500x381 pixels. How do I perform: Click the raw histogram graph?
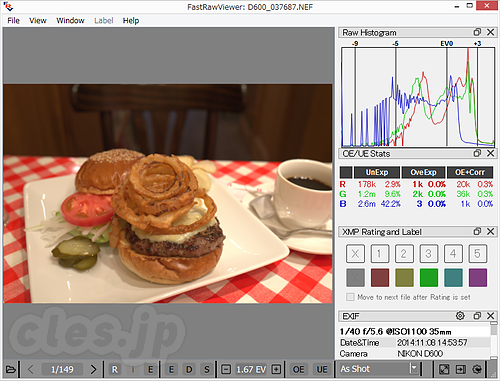(418, 97)
